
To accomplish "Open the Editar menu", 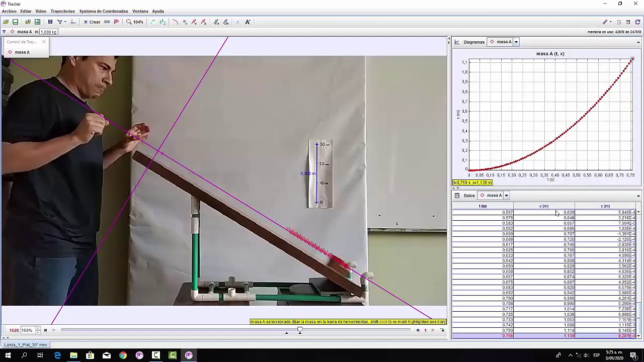I will [x=26, y=11].
